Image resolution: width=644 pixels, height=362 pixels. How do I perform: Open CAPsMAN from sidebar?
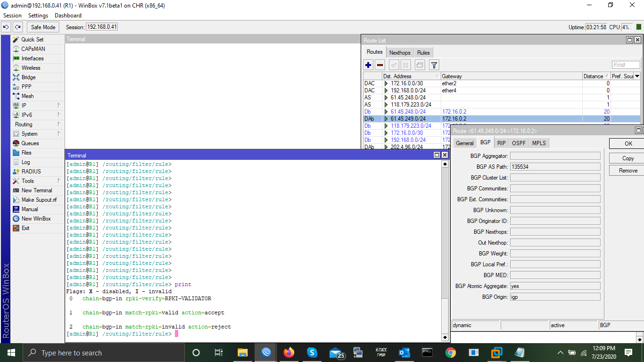click(x=33, y=49)
